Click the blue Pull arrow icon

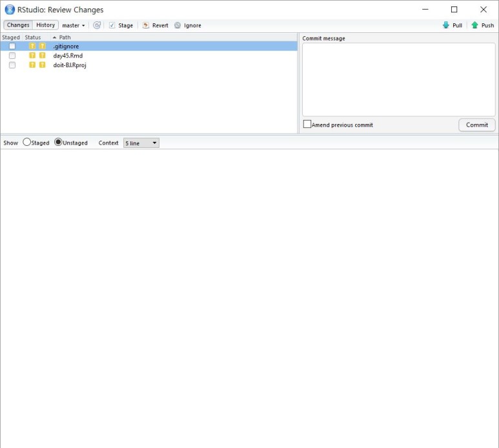pyautogui.click(x=445, y=25)
